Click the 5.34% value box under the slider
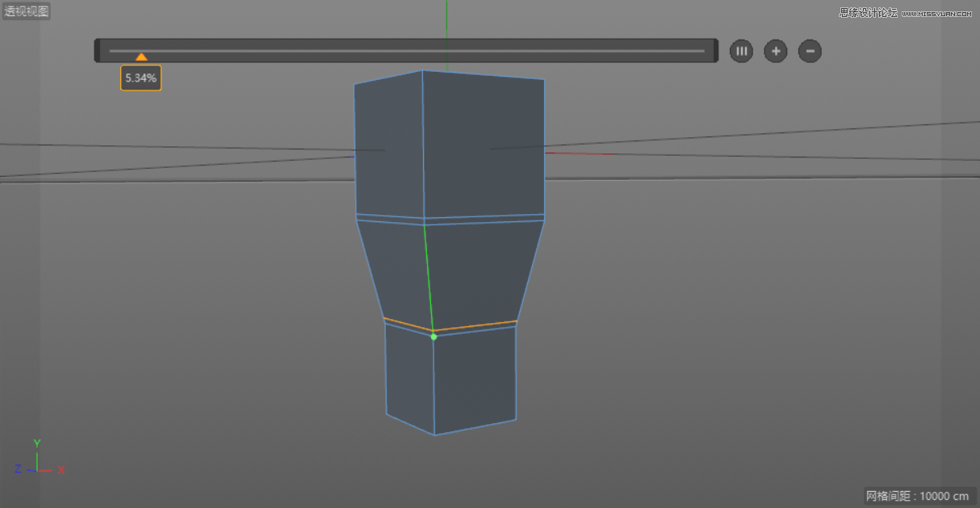Viewport: 980px width, 508px height. [x=140, y=78]
